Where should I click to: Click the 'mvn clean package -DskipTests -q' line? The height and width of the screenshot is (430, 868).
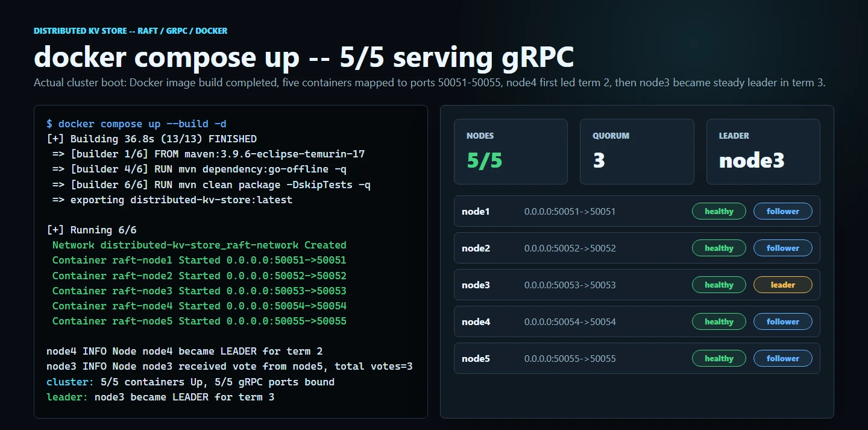tap(212, 185)
